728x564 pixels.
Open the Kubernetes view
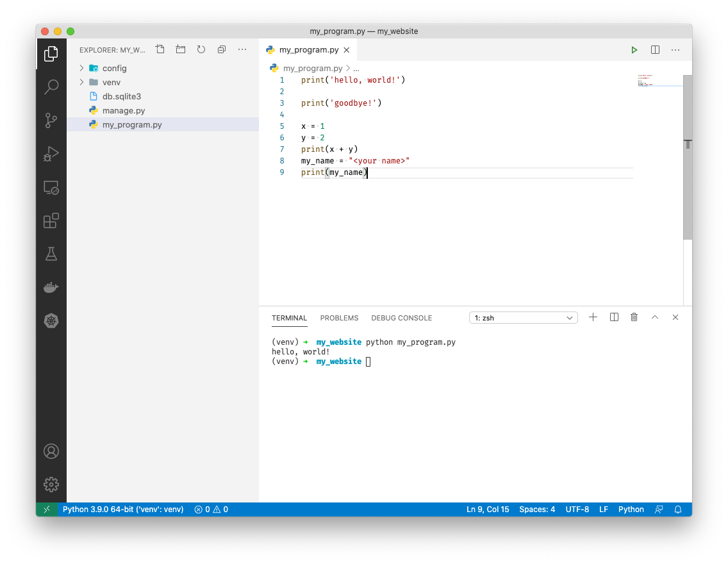51,320
